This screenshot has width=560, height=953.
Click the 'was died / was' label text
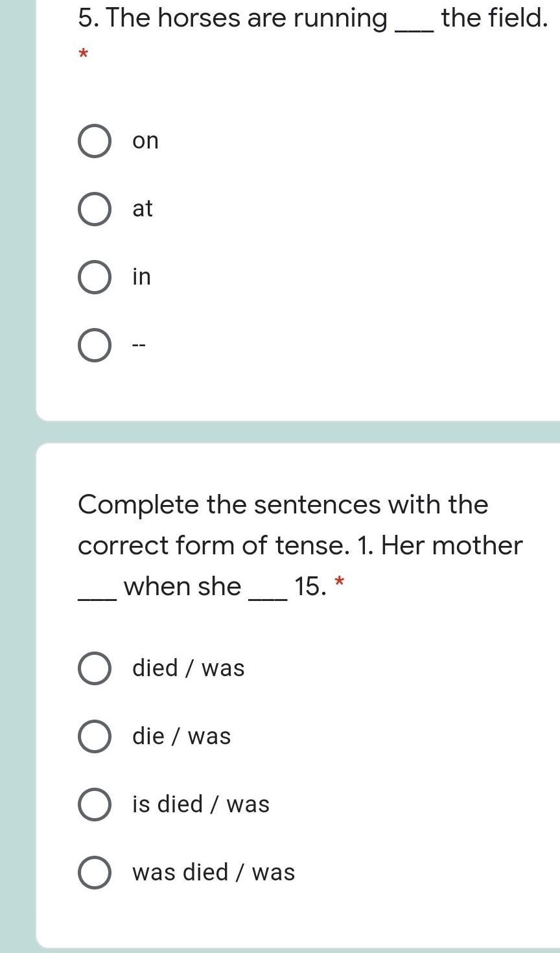214,872
